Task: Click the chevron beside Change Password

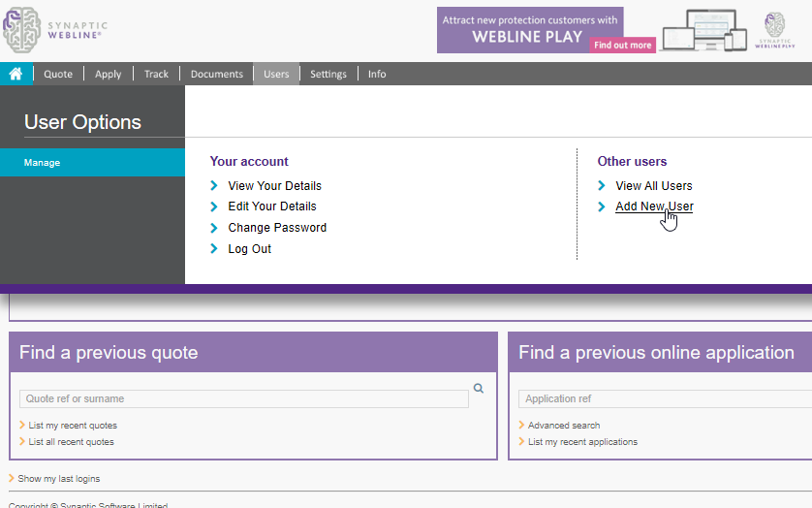Action: click(x=214, y=228)
